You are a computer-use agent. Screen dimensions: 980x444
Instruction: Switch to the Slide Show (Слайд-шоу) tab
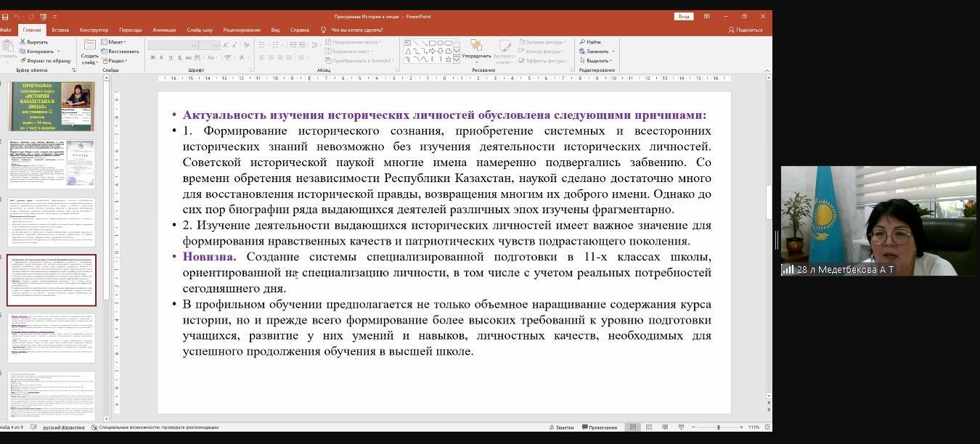pos(200,30)
